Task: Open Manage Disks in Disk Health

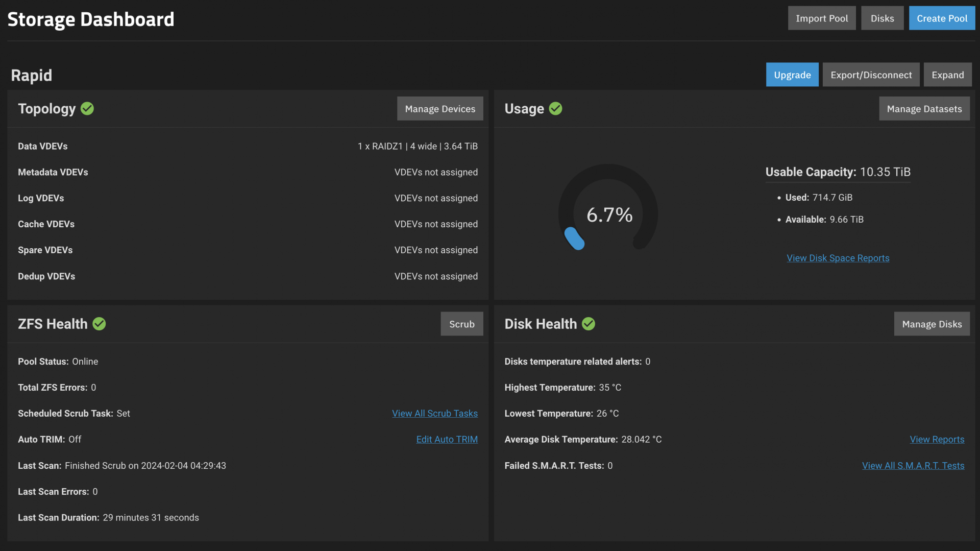Action: click(932, 324)
